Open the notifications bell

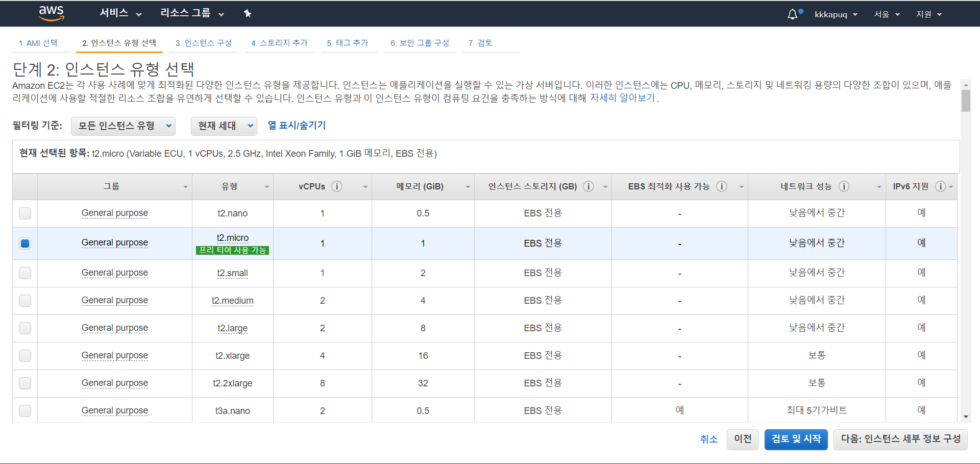pyautogui.click(x=792, y=14)
